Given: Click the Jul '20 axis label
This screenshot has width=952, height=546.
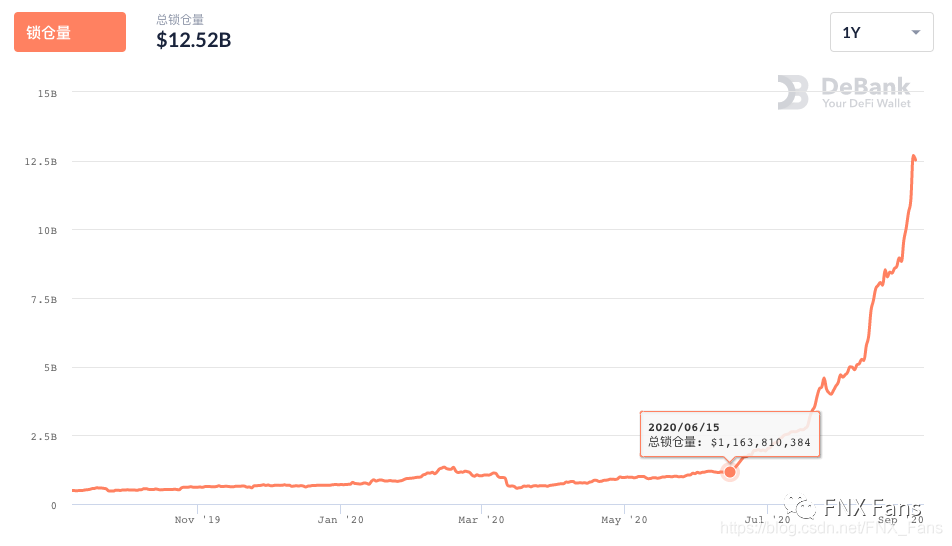Looking at the screenshot, I should tap(767, 520).
